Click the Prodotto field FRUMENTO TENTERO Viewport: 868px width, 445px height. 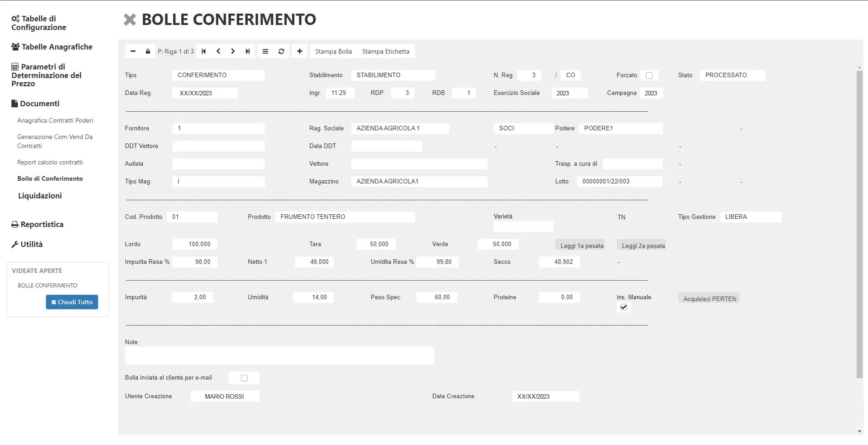pos(345,217)
